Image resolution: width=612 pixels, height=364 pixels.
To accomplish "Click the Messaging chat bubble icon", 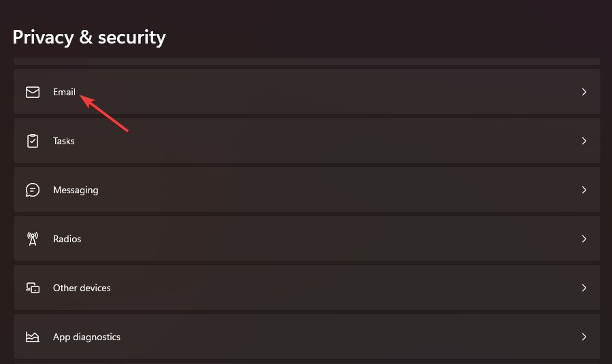I will (x=33, y=190).
